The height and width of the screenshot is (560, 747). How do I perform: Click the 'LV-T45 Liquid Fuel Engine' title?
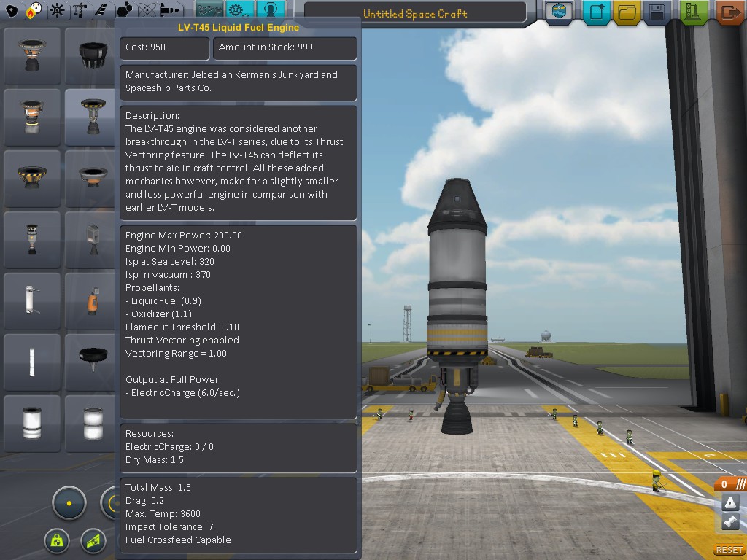(239, 27)
